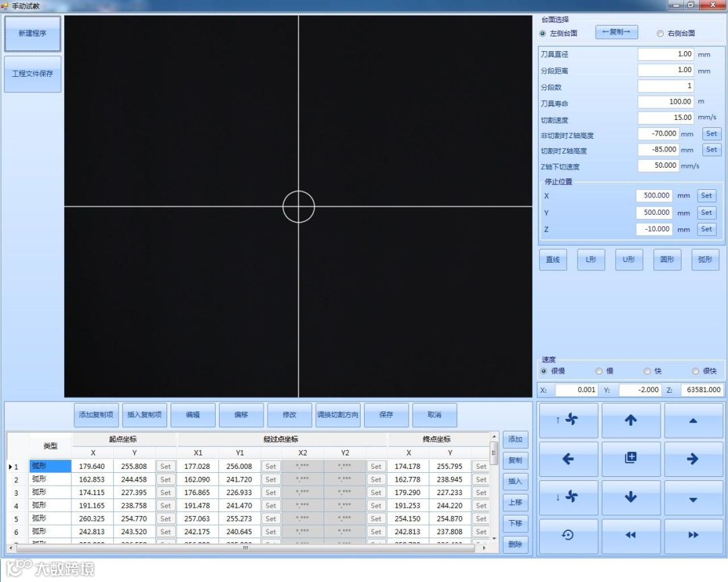
Task: Click the center add-point plus icon
Action: click(x=630, y=459)
